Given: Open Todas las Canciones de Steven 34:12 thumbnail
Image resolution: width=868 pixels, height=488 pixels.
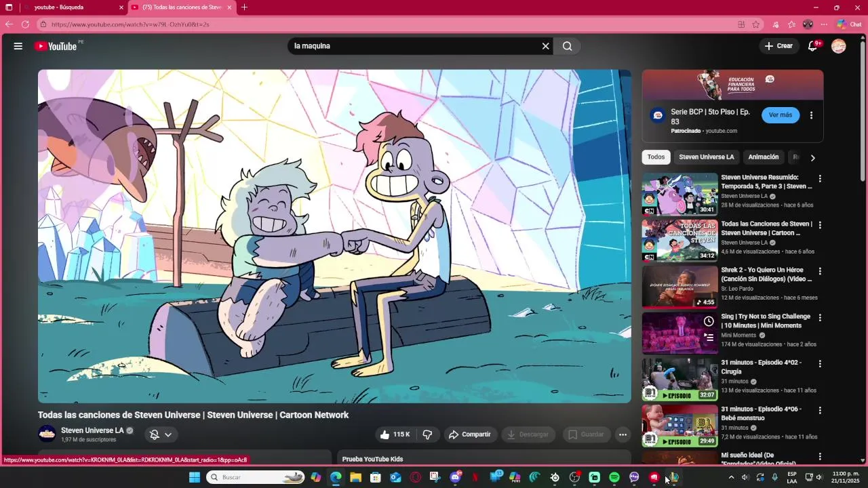Looking at the screenshot, I should click(x=679, y=240).
